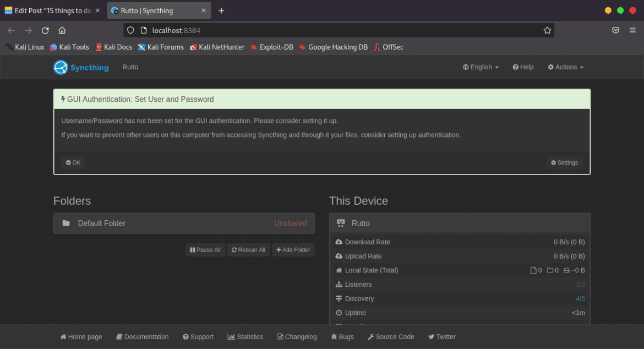Bookmark this page using the star icon
Viewport: 644px width, 349px height.
[x=547, y=30]
